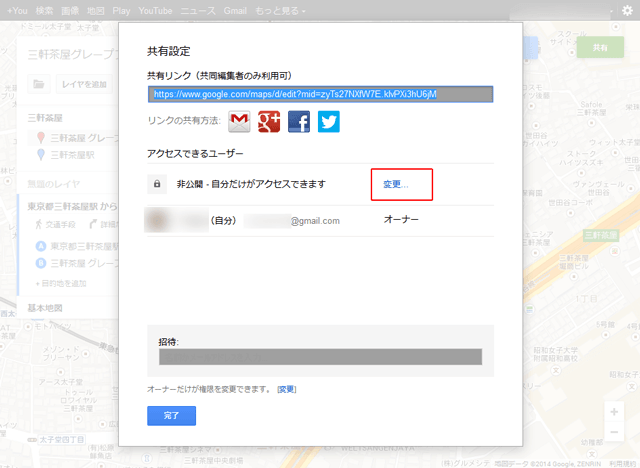The width and height of the screenshot is (640, 468).
Task: Click the lock icon beside 非公開
Action: [x=157, y=184]
